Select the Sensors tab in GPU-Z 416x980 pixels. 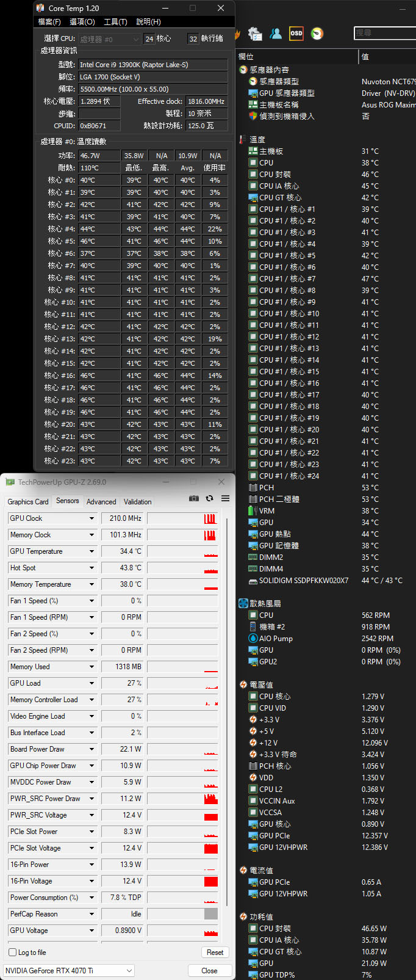pyautogui.click(x=68, y=501)
